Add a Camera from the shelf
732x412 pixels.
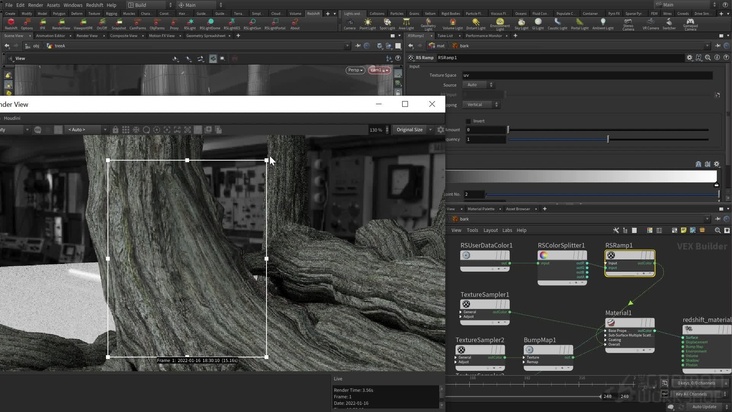point(350,23)
